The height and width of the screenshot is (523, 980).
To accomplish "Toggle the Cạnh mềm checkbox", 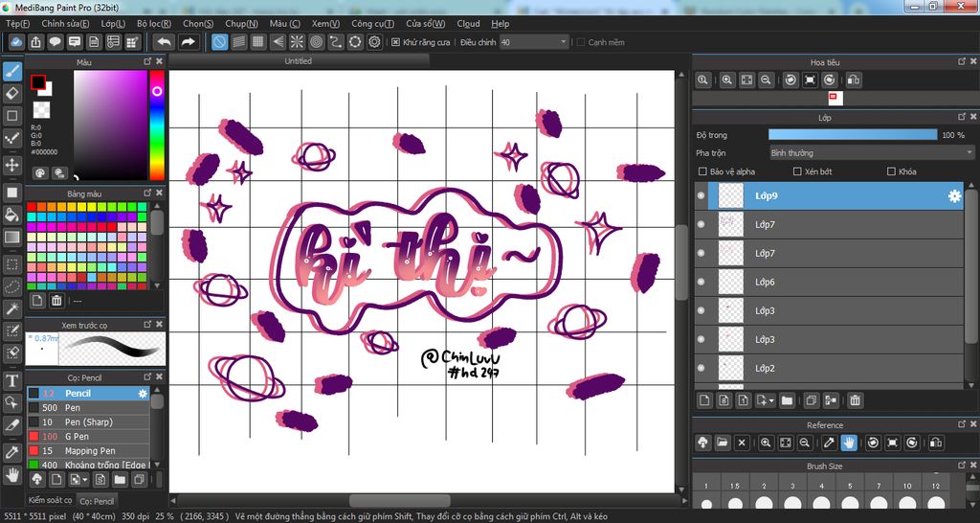I will click(x=581, y=42).
